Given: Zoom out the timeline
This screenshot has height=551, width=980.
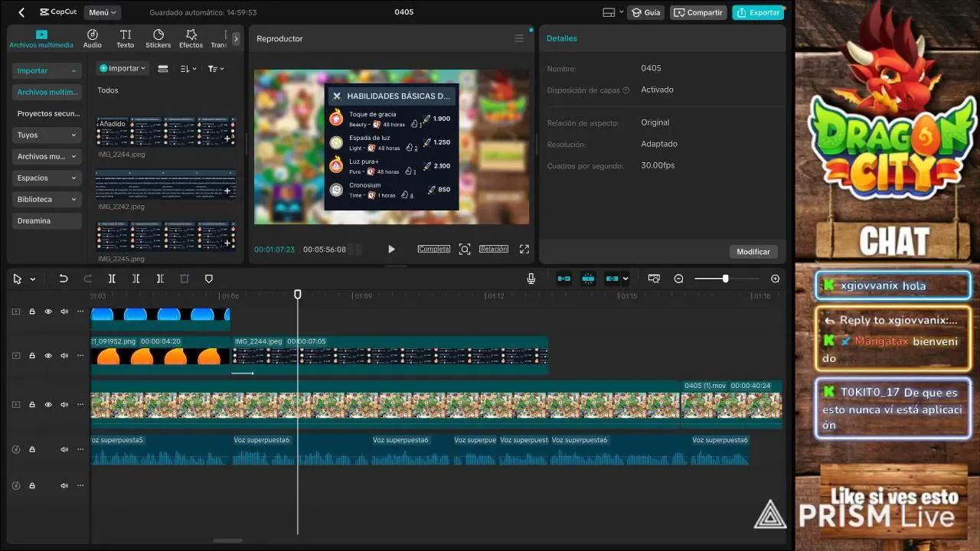Looking at the screenshot, I should [x=678, y=279].
